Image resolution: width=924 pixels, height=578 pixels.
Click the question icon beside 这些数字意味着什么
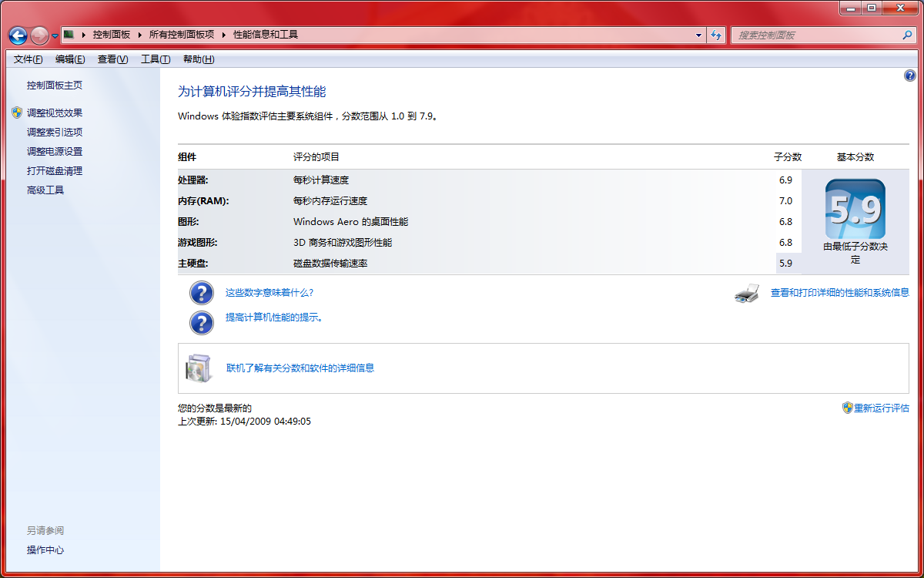[x=201, y=293]
